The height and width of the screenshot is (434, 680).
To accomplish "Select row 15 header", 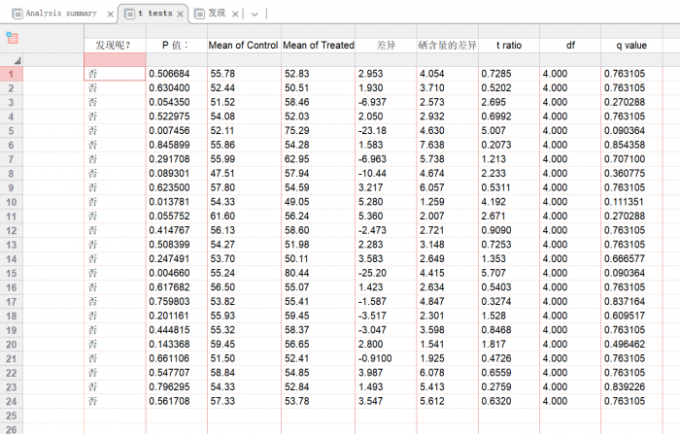I will pos(11,272).
